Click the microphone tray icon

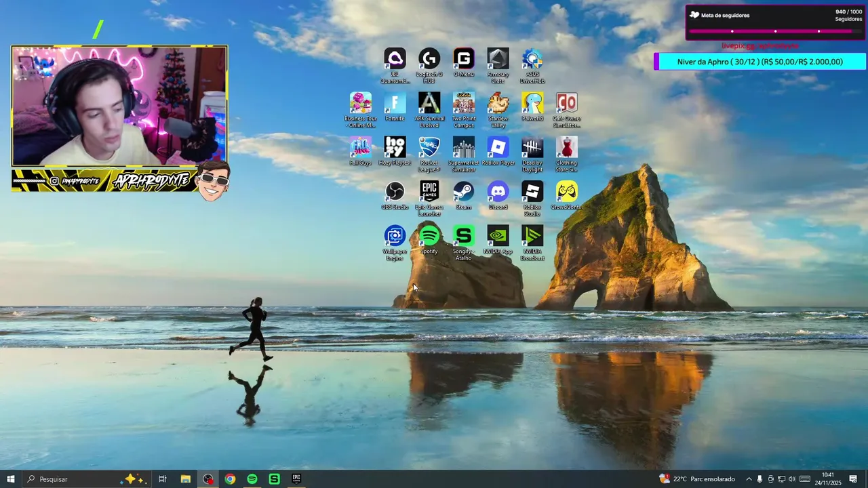[759, 479]
